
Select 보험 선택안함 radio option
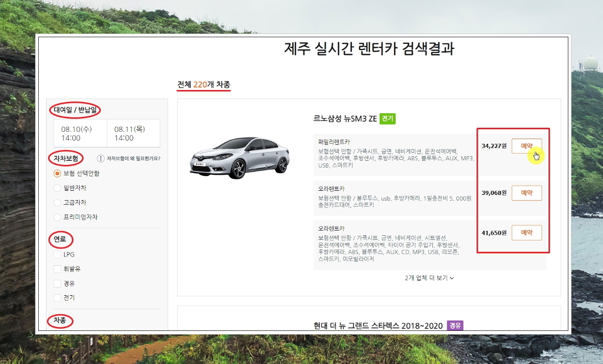(x=57, y=173)
